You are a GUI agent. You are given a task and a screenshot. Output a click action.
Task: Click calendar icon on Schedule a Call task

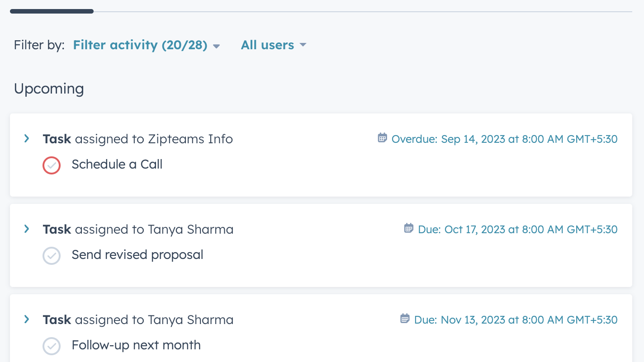click(x=382, y=138)
